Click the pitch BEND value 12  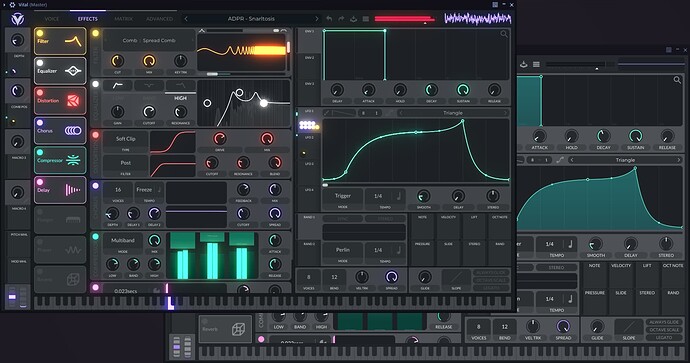tap(334, 278)
